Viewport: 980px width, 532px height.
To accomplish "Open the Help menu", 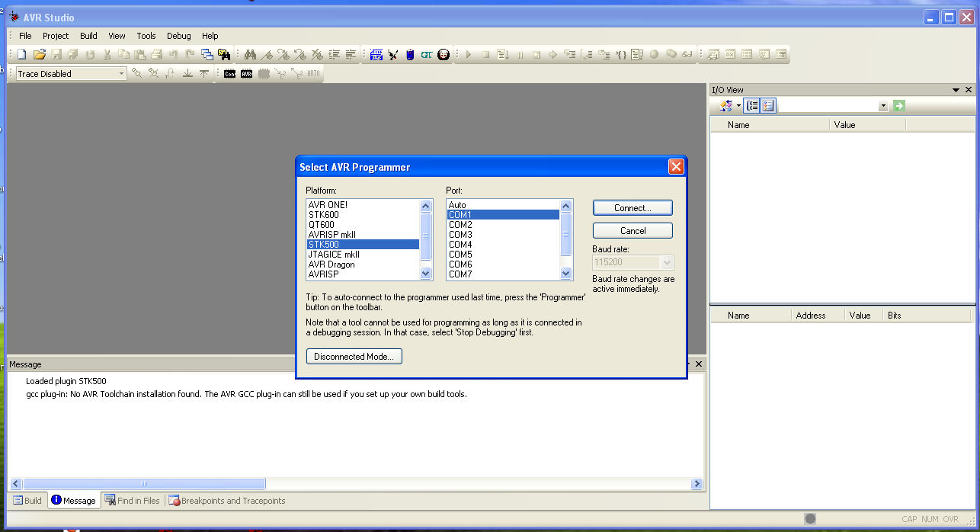I will tap(210, 36).
